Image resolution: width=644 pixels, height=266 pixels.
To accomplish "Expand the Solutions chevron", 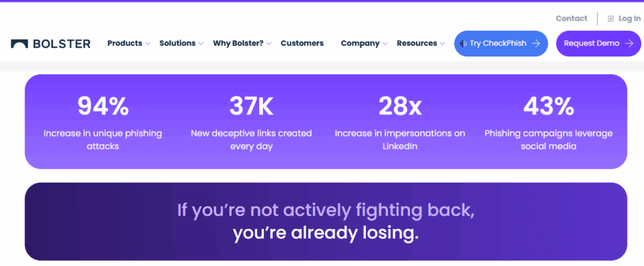I will pos(201,43).
